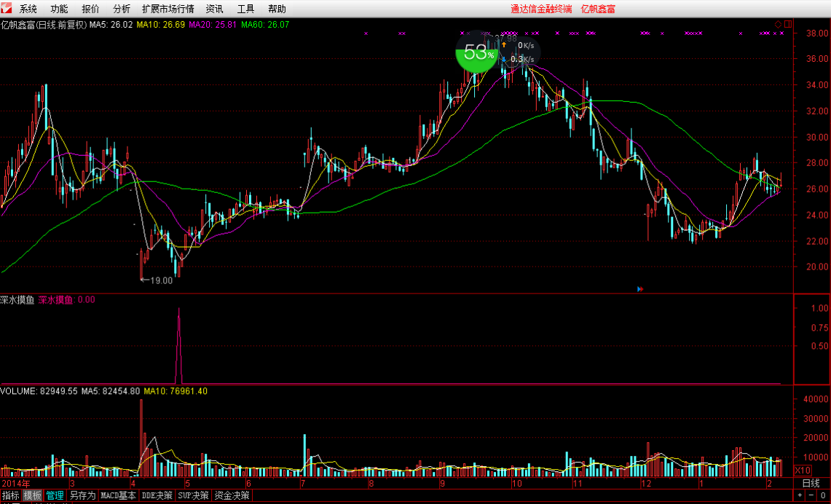The width and height of the screenshot is (831, 504).
Task: Click the 另存为 button
Action: [x=83, y=495]
